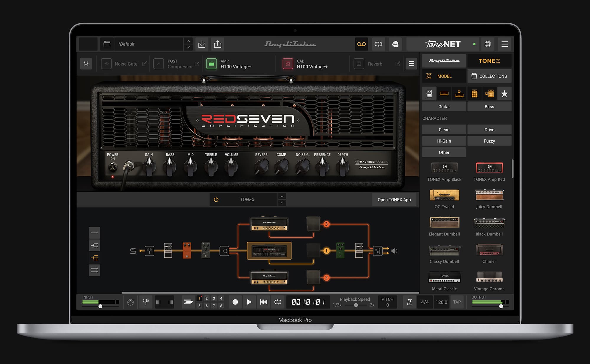Toggle the AMP slot H100 Vintage+ on

[x=211, y=64]
